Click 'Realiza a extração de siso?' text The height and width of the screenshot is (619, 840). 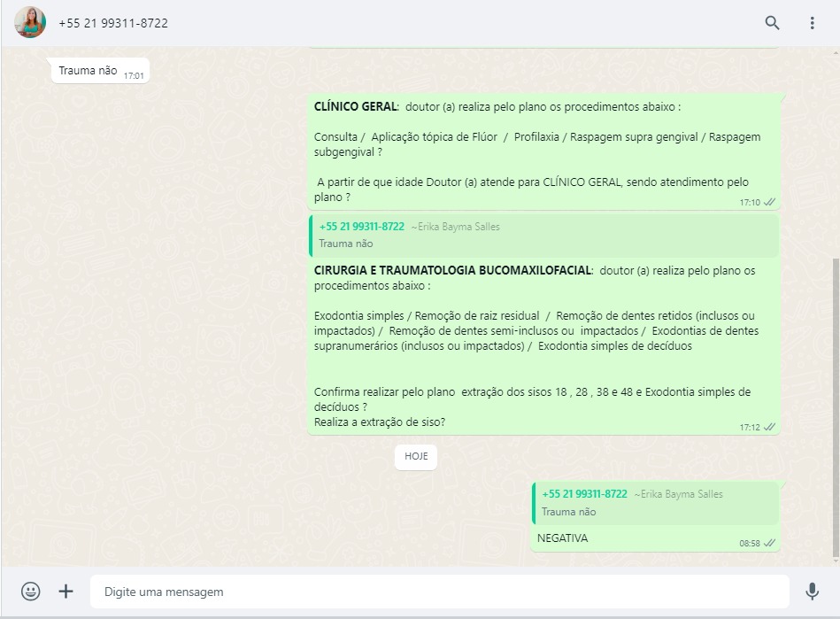380,422
